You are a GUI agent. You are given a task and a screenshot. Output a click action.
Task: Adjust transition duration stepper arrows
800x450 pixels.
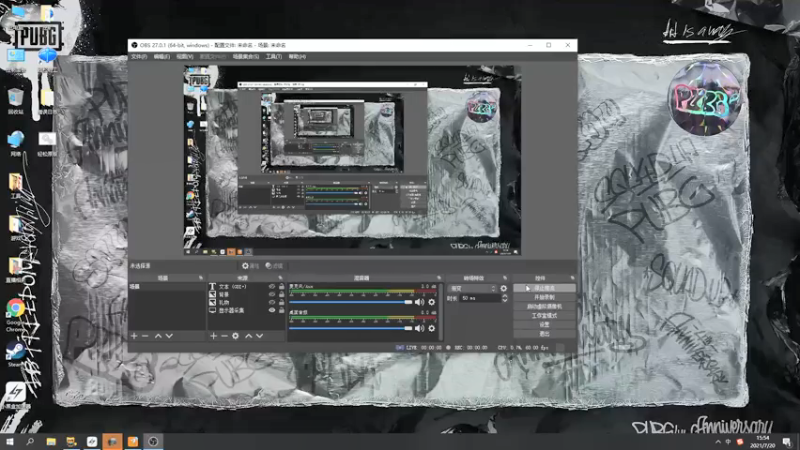pos(505,298)
